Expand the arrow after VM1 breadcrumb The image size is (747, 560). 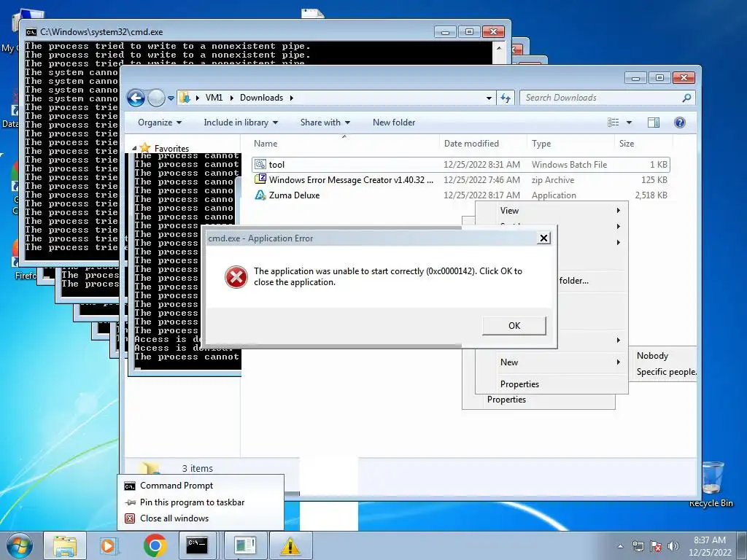[x=231, y=98]
